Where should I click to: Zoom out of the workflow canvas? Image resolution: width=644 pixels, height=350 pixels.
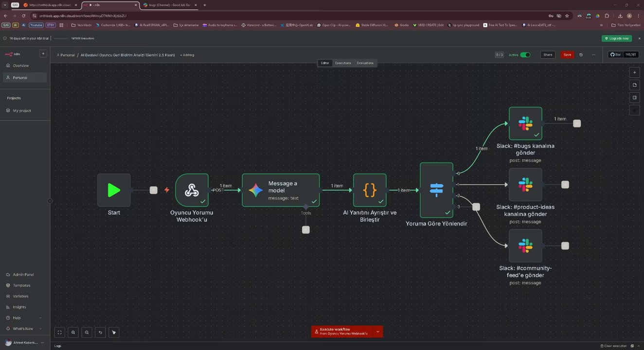87,332
